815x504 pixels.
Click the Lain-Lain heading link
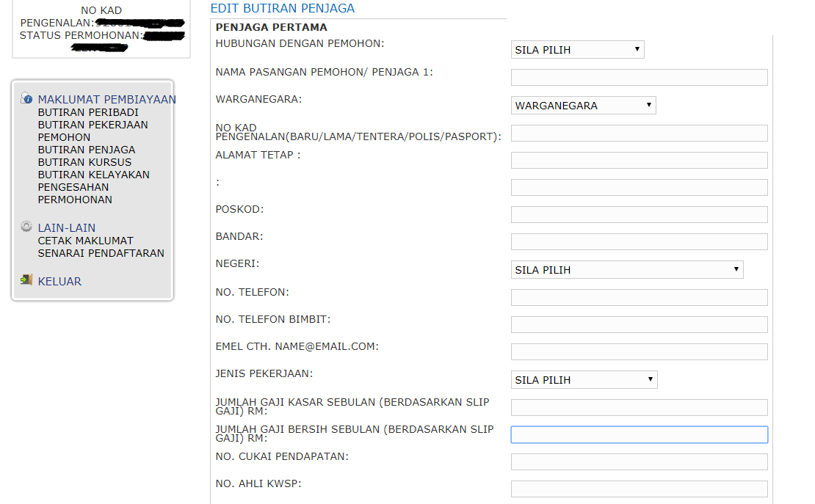[67, 227]
